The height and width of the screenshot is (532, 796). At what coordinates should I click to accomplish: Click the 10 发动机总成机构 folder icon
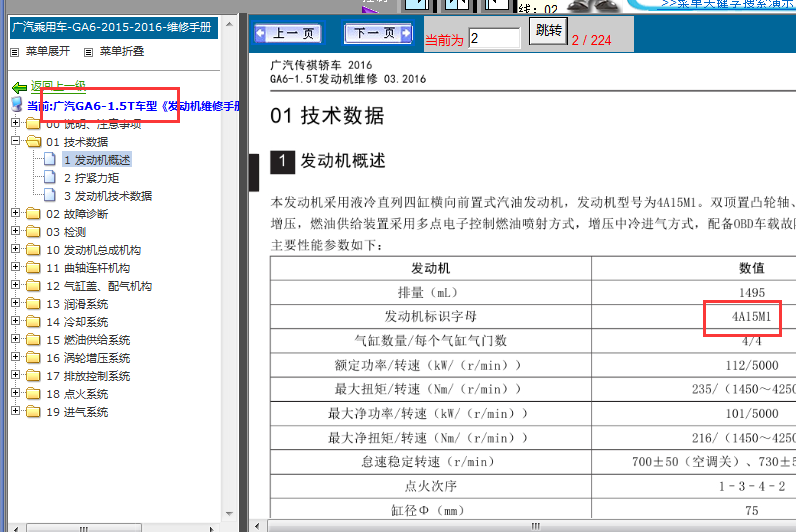pos(33,249)
